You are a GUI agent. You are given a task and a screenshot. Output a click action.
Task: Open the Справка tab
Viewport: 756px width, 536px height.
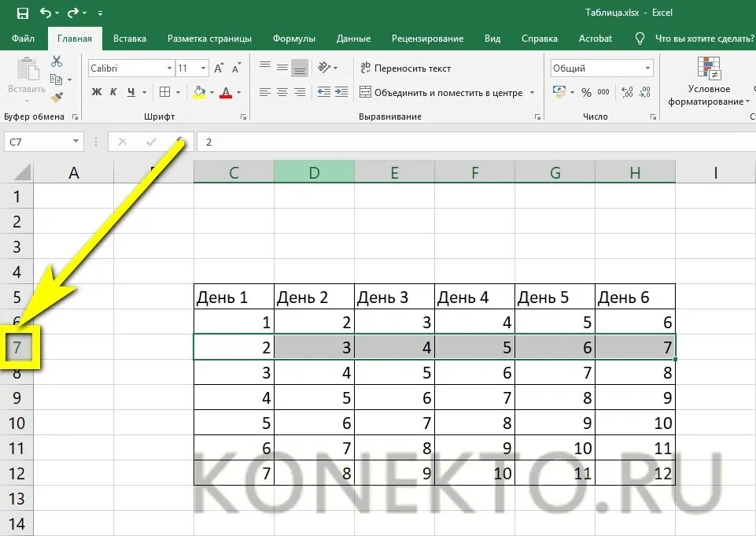coord(540,39)
